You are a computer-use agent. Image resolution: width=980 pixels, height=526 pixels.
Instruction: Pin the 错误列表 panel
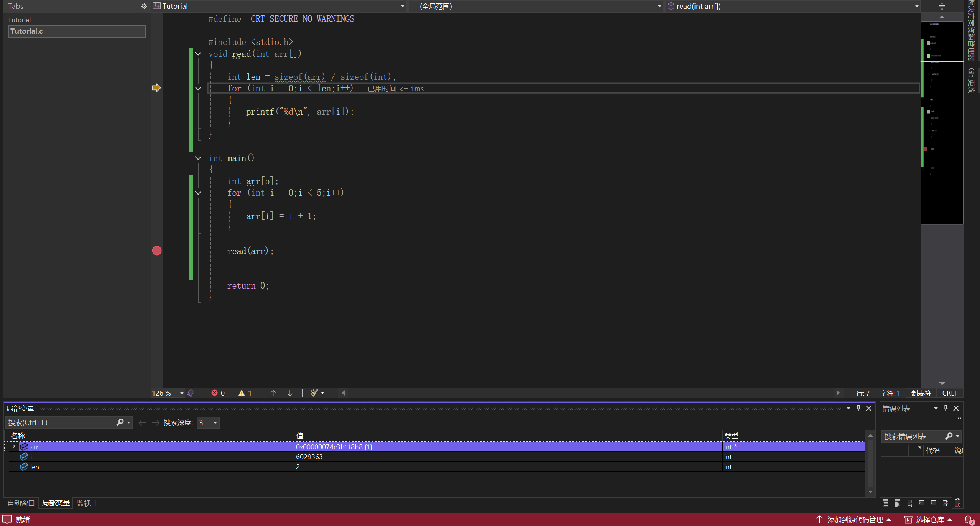(946, 408)
